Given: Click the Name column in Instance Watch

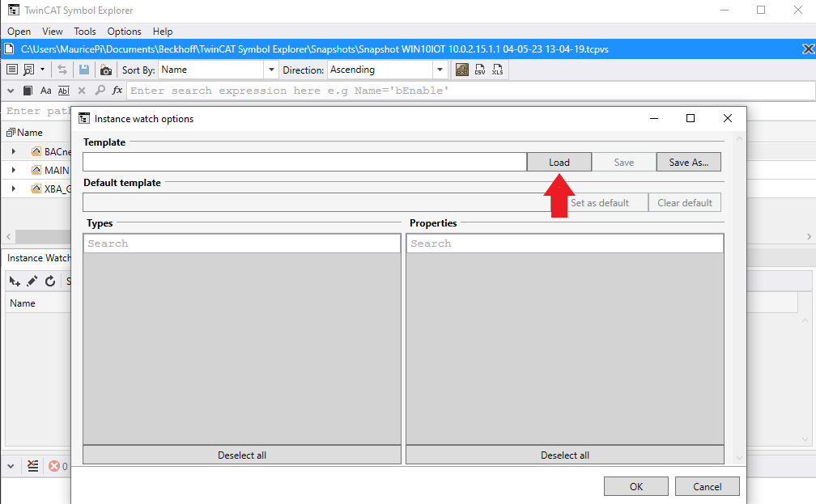Looking at the screenshot, I should (x=23, y=303).
